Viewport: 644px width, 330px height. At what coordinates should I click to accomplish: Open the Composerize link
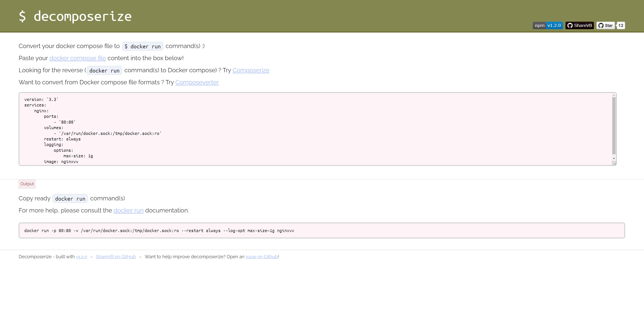(251, 70)
